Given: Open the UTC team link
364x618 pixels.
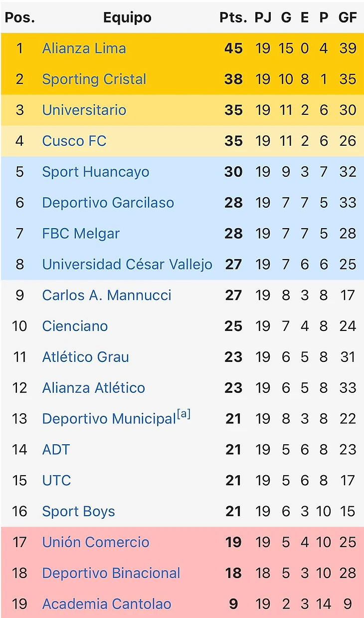Looking at the screenshot, I should tap(56, 481).
